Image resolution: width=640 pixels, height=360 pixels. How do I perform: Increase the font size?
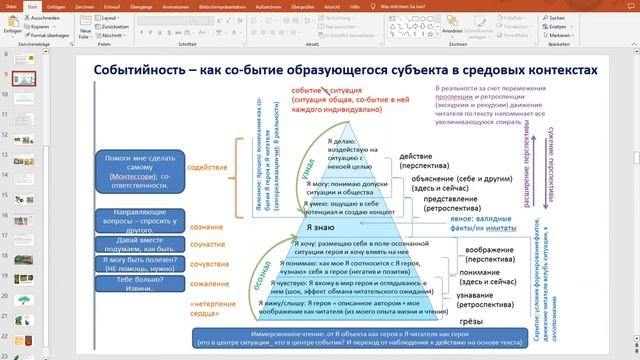click(220, 20)
